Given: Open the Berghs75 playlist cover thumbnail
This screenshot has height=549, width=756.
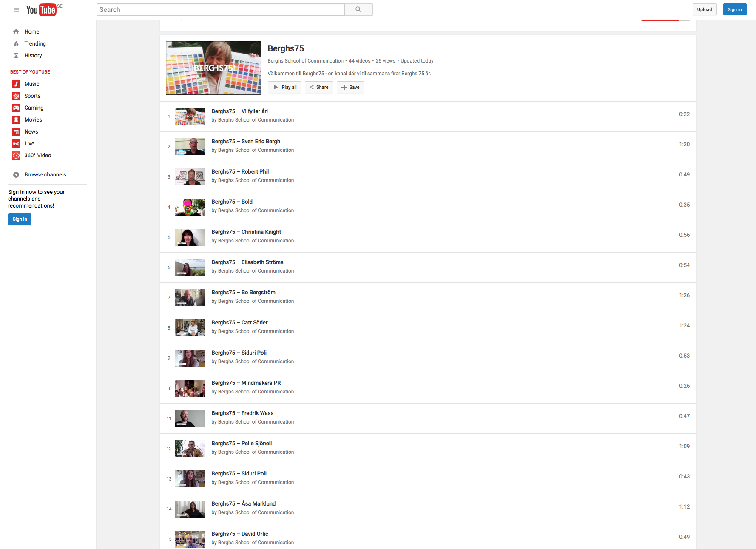Looking at the screenshot, I should point(214,68).
